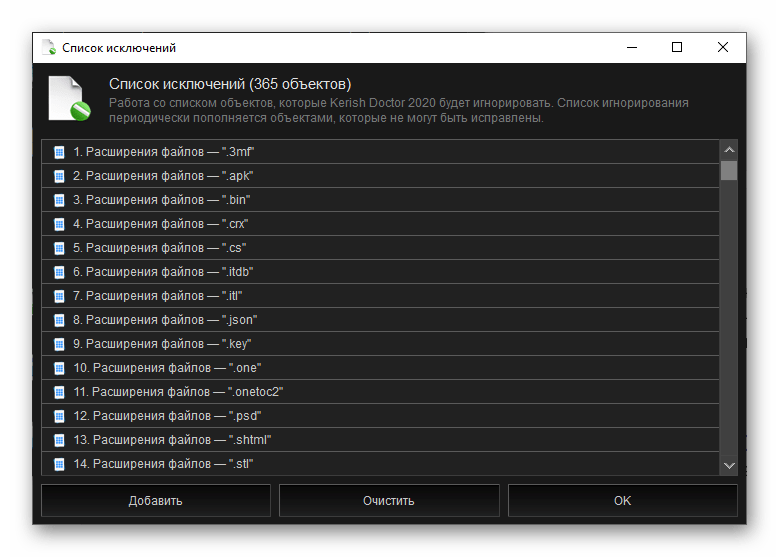Viewport: 779px width, 557px height.
Task: Select row "1. Расширения файлов — .3mf"
Action: 381,152
